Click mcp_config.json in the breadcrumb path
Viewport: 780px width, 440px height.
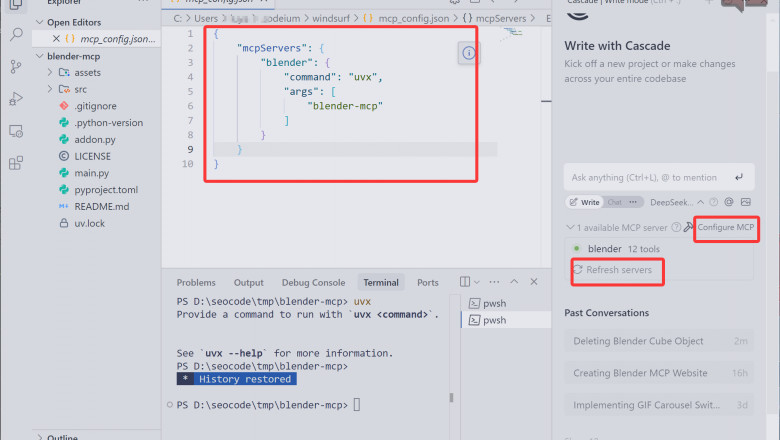(413, 18)
